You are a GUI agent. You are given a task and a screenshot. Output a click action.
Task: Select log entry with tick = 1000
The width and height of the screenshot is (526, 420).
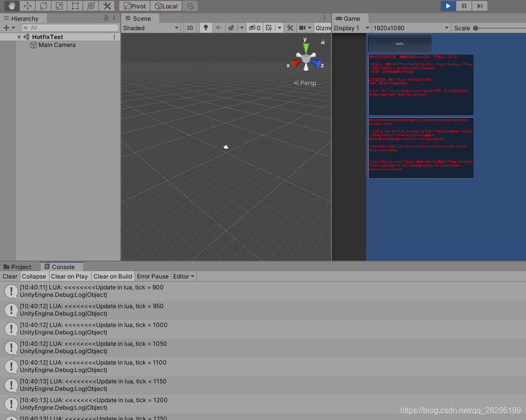pos(263,329)
